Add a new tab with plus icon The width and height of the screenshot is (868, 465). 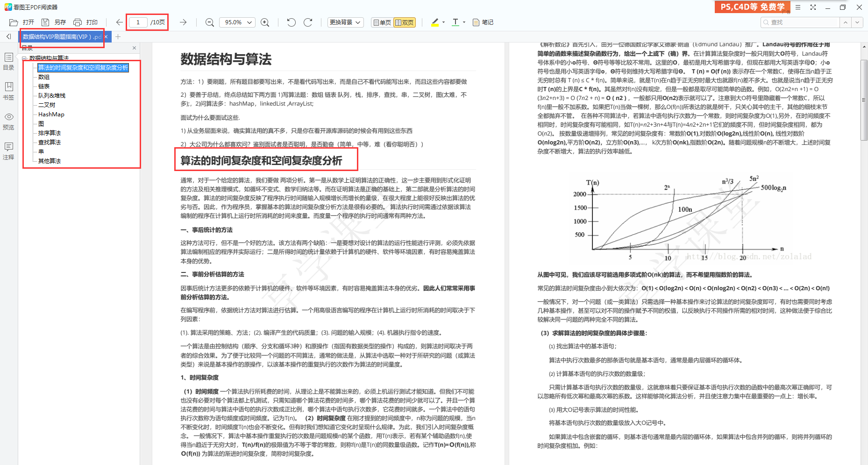(118, 37)
